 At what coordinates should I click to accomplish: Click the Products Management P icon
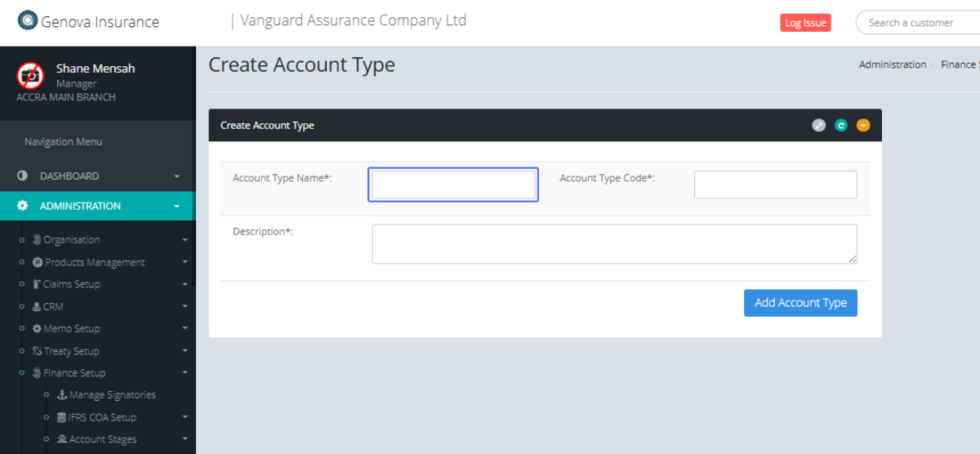pos(38,262)
